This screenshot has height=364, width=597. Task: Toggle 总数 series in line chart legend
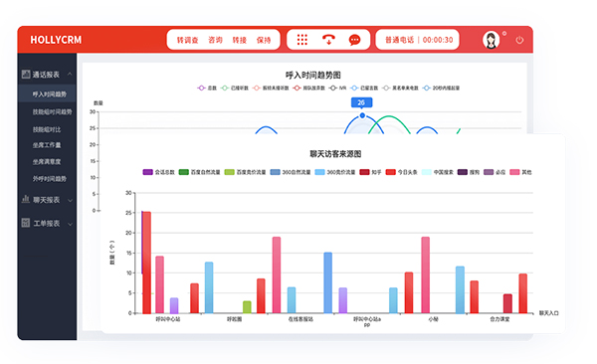pos(207,88)
